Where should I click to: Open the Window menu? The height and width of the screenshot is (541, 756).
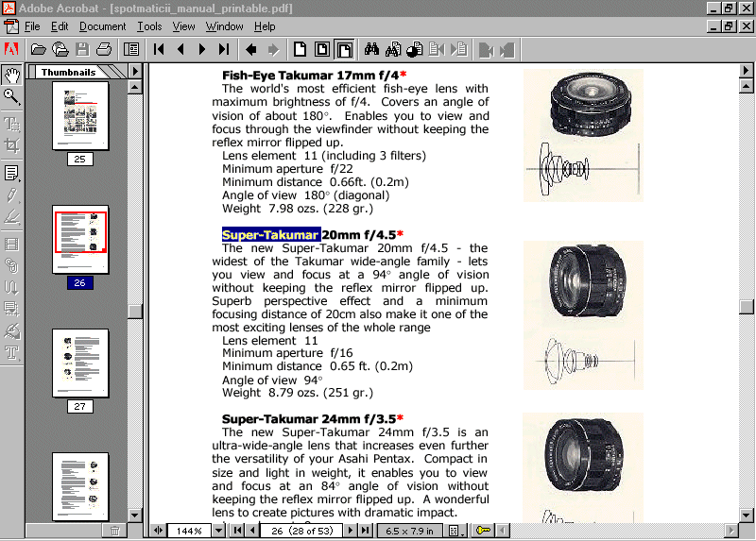pyautogui.click(x=225, y=26)
